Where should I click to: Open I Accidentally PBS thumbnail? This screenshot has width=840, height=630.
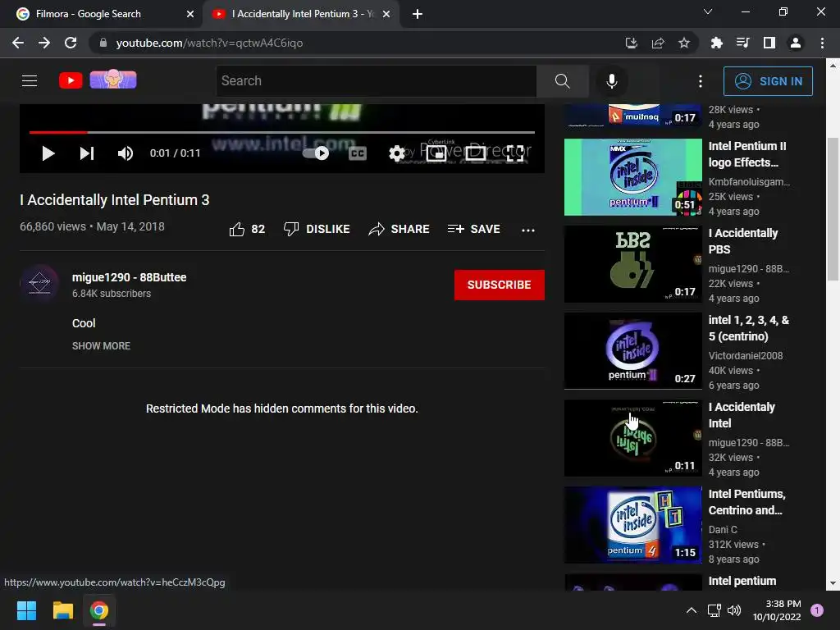pos(632,264)
